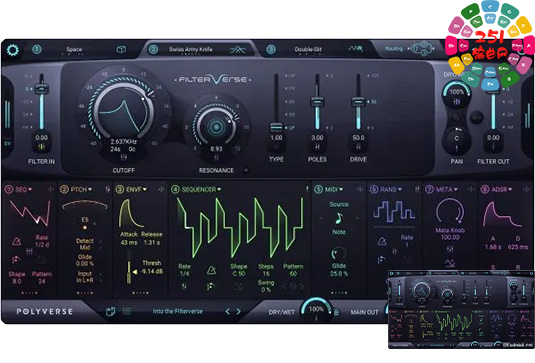Click the Double-Slit waveform icon
The width and height of the screenshot is (535, 363).
coord(355,49)
